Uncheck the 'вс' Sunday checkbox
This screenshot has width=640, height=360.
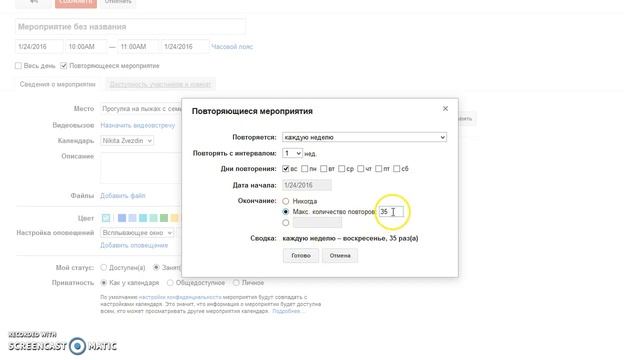pos(286,169)
